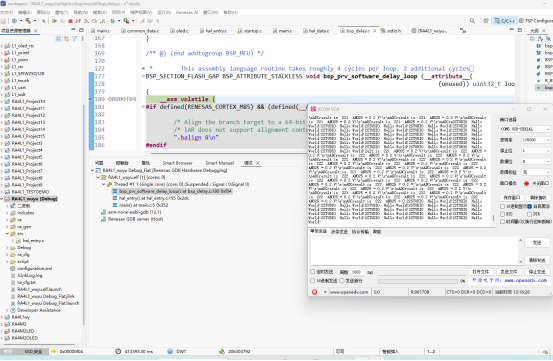Click the clock icon in status bar
The image size is (553, 361).
118,351
